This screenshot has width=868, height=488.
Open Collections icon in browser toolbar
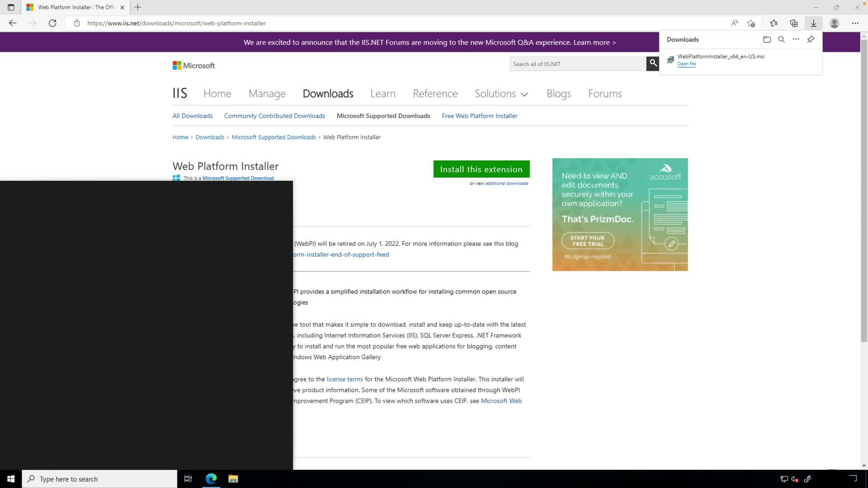[x=793, y=23]
